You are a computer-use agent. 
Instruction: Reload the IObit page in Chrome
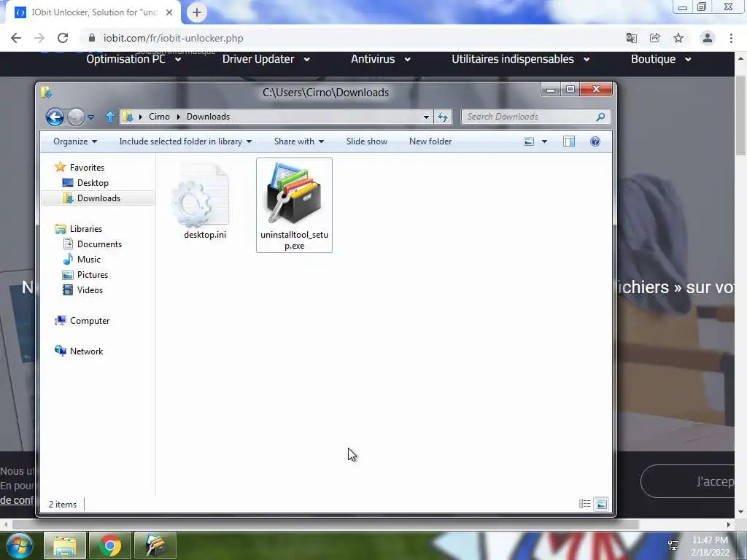63,38
